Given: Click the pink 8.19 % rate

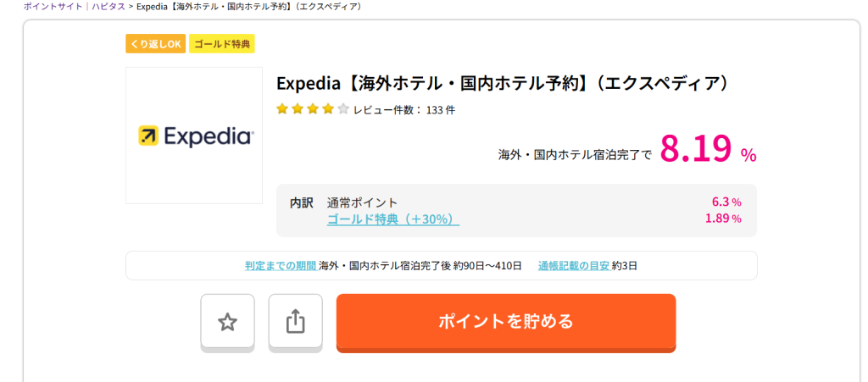Looking at the screenshot, I should click(x=707, y=149).
